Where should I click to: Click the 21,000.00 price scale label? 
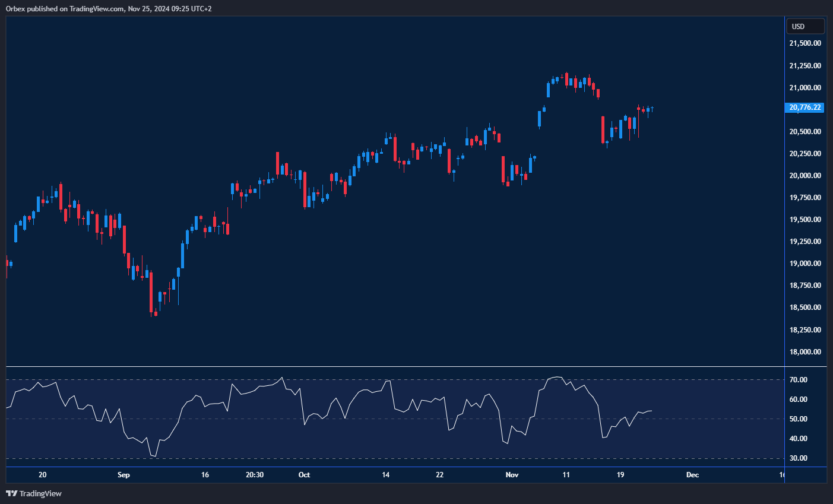point(805,88)
